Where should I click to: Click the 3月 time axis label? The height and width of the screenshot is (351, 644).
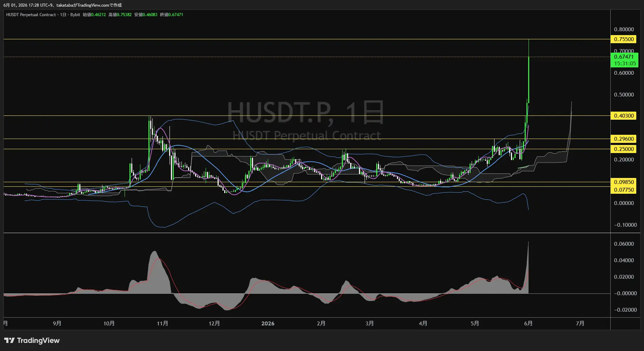(369, 324)
